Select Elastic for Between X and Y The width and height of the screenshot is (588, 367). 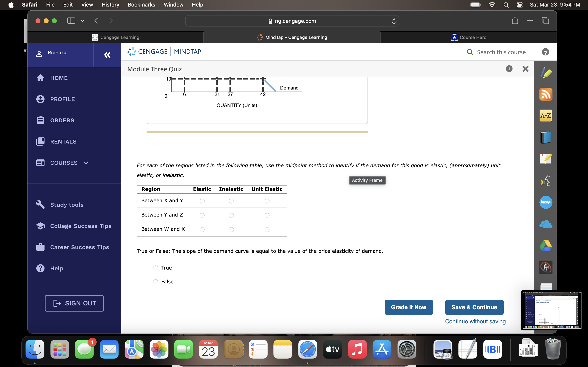(x=202, y=201)
